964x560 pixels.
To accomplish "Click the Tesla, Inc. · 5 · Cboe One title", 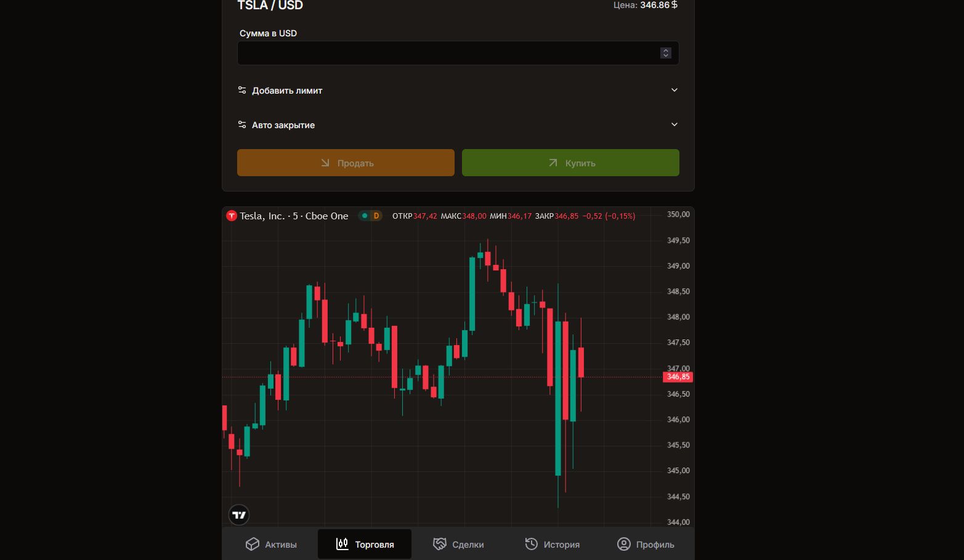I will tap(294, 216).
